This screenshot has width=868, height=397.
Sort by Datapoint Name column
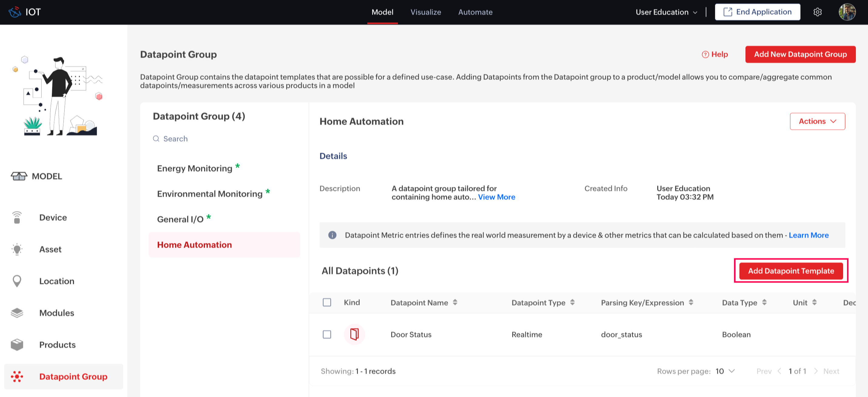point(455,302)
